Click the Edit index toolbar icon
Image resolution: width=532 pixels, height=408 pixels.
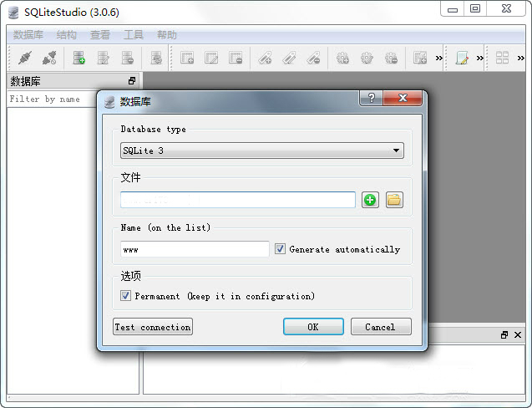[x=290, y=58]
